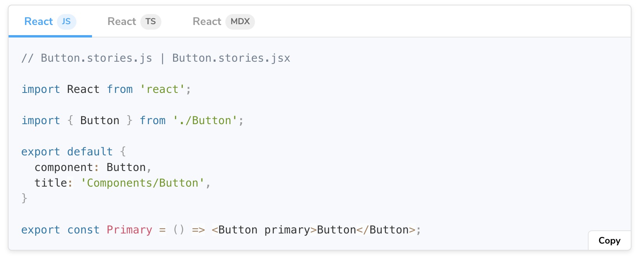Click the word 'Primary' in the export line
644x260 pixels.
pos(129,230)
